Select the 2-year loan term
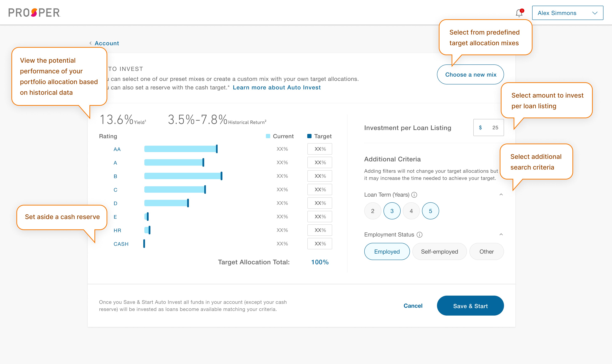Image resolution: width=612 pixels, height=364 pixels. tap(372, 211)
